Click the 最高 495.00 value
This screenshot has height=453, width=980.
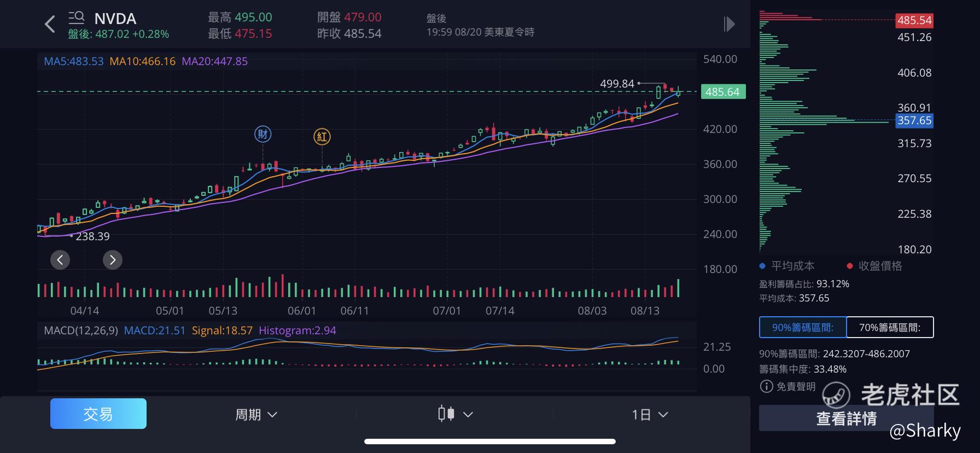[240, 18]
